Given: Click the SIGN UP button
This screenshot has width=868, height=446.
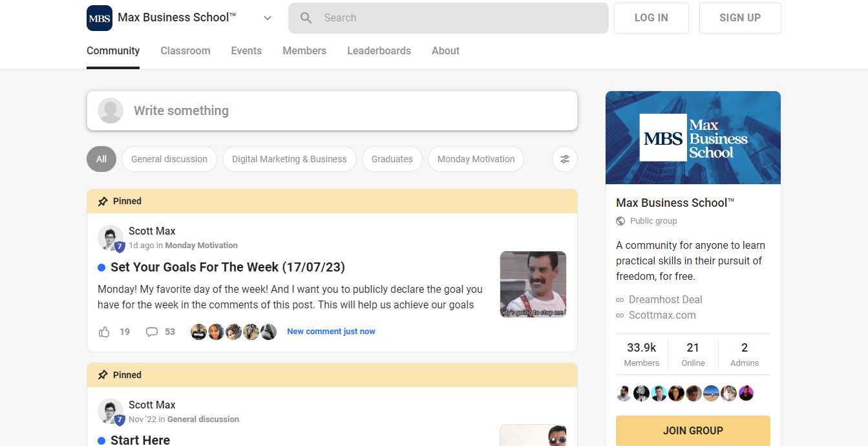Looking at the screenshot, I should (740, 18).
